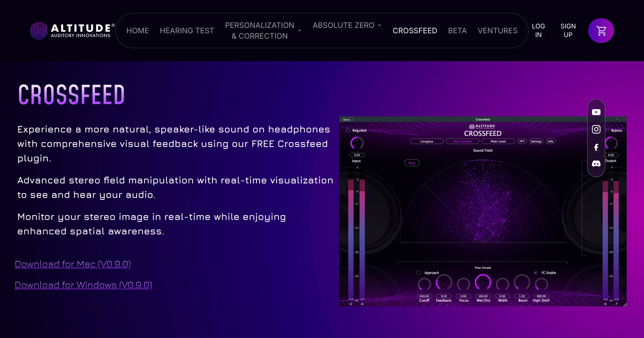Open the Beta page
Image resolution: width=644 pixels, height=338 pixels.
pyautogui.click(x=458, y=31)
